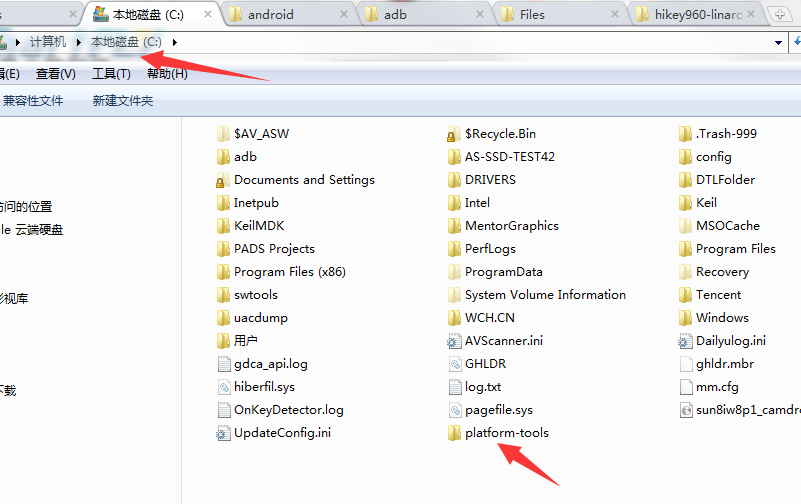This screenshot has height=504, width=801.
Task: Switch to the Files tab
Action: [x=531, y=15]
